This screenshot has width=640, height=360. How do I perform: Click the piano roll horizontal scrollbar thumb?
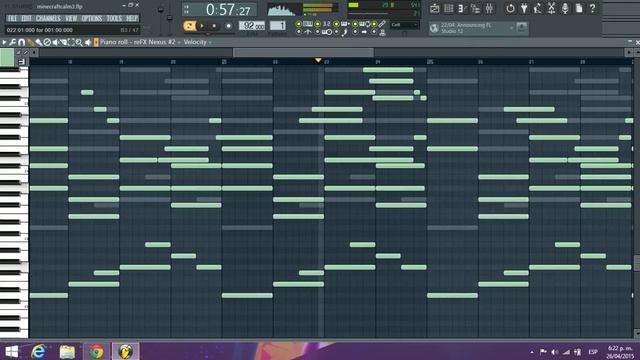[x=303, y=52]
